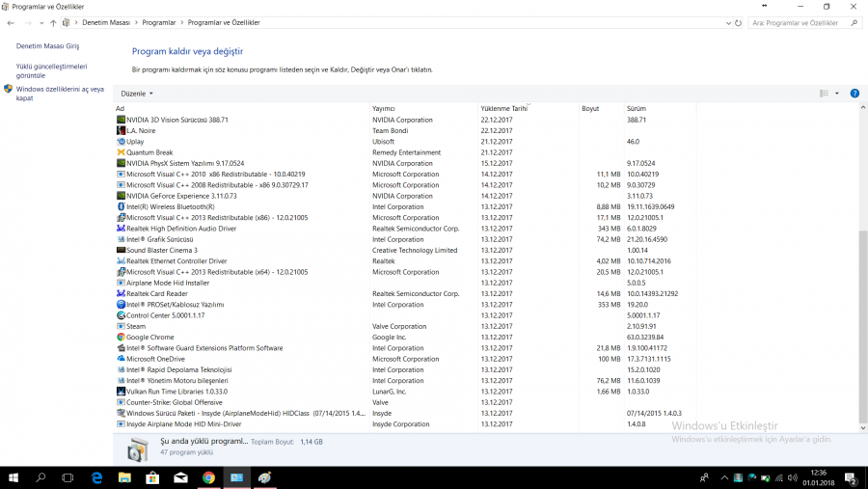Click the Microsoft OneDrive icon
868x489 pixels.
[121, 359]
